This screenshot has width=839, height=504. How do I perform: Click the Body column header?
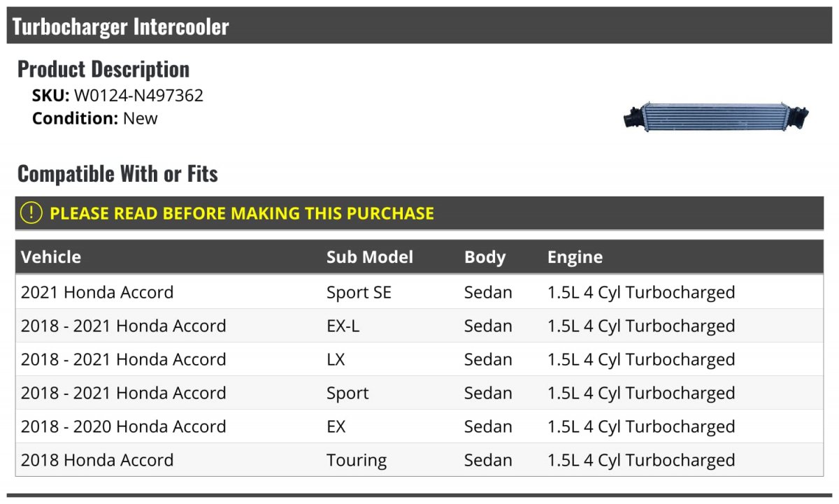485,257
